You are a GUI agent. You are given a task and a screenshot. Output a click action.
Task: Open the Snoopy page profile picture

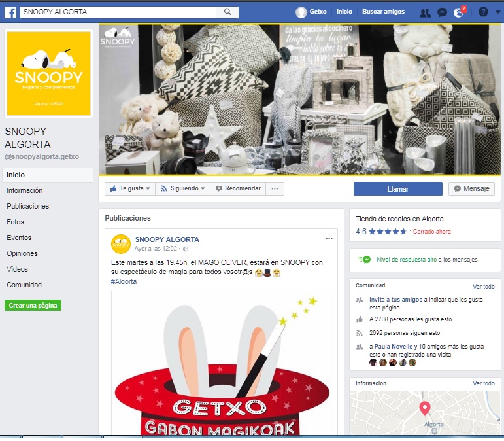[48, 73]
